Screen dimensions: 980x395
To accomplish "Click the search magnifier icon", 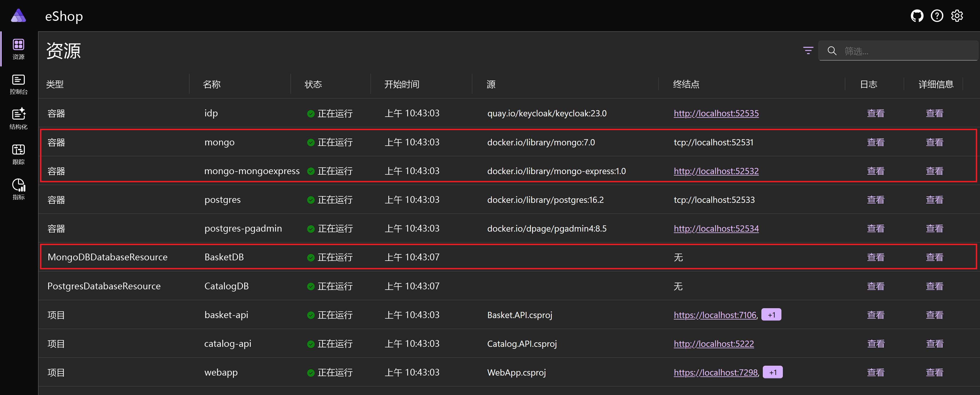I will pos(832,51).
